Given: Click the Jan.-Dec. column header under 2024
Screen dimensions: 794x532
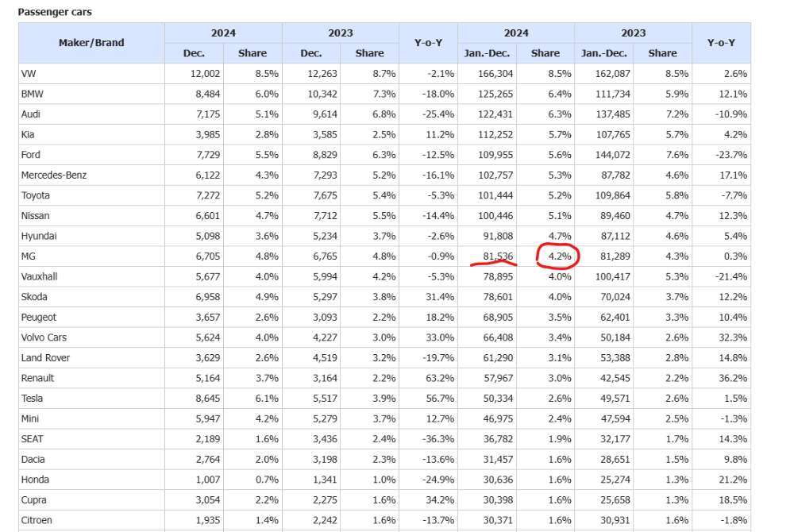Looking at the screenshot, I should [487, 53].
